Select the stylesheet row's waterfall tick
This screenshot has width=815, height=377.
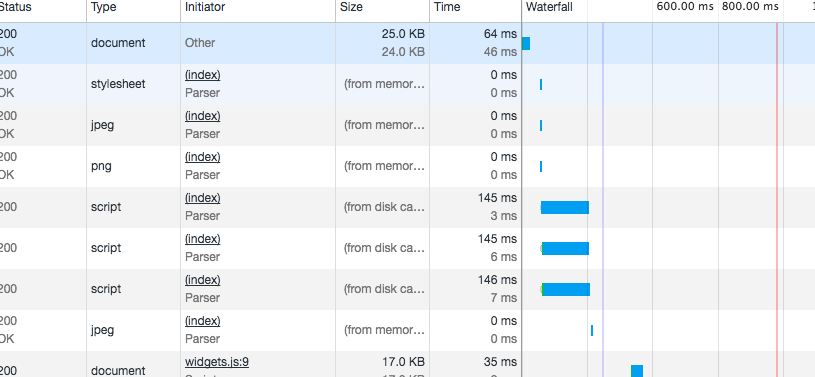tap(541, 84)
